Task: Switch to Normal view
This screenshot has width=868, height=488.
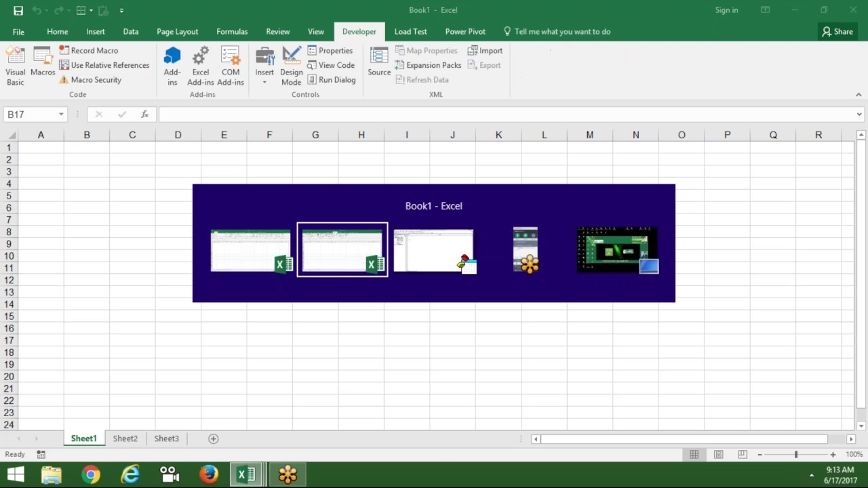Action: click(694, 454)
